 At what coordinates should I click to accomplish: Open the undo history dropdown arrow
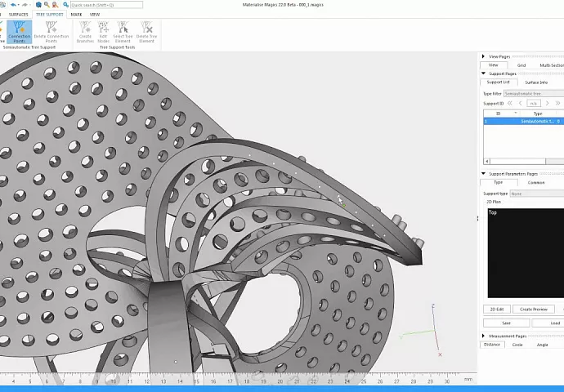(18, 5)
